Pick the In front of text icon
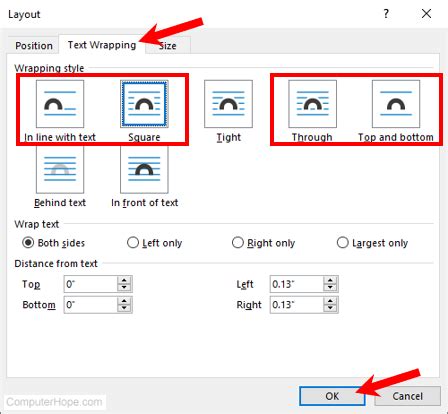This screenshot has width=448, height=414. pos(144,169)
